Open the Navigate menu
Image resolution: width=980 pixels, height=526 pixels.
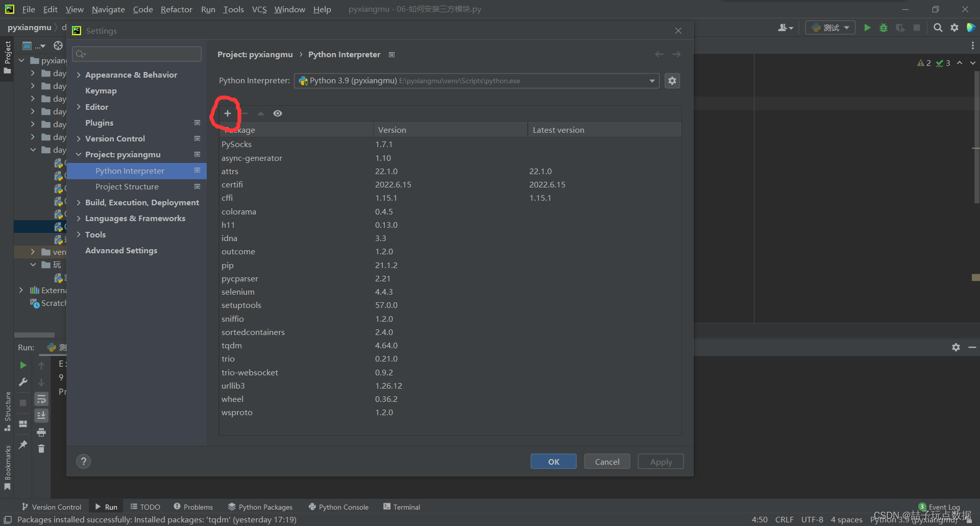click(x=108, y=9)
